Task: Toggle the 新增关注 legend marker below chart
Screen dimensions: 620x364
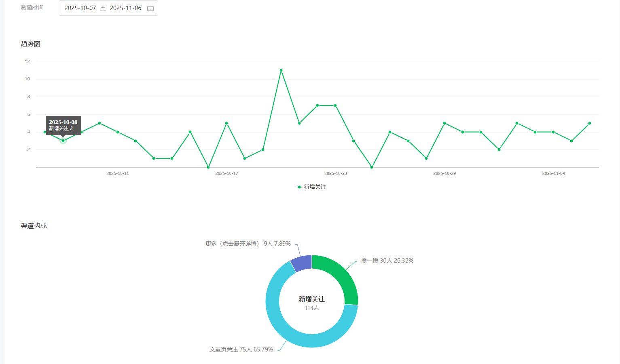Action: coord(299,187)
